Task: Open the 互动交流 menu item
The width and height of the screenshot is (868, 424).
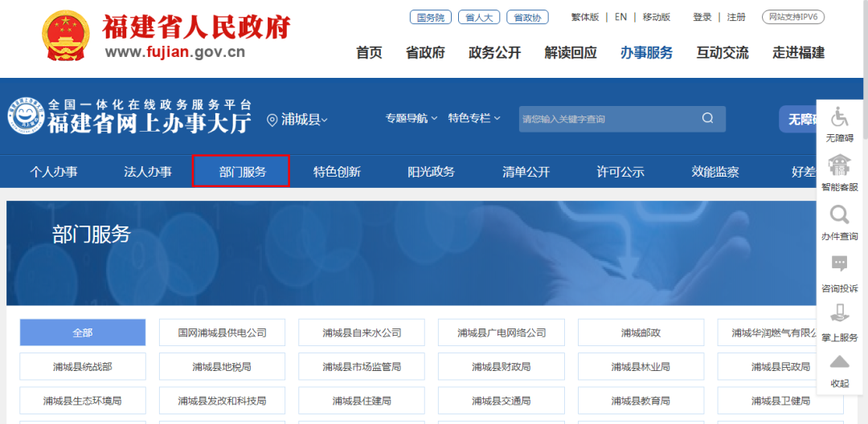Action: (x=723, y=53)
